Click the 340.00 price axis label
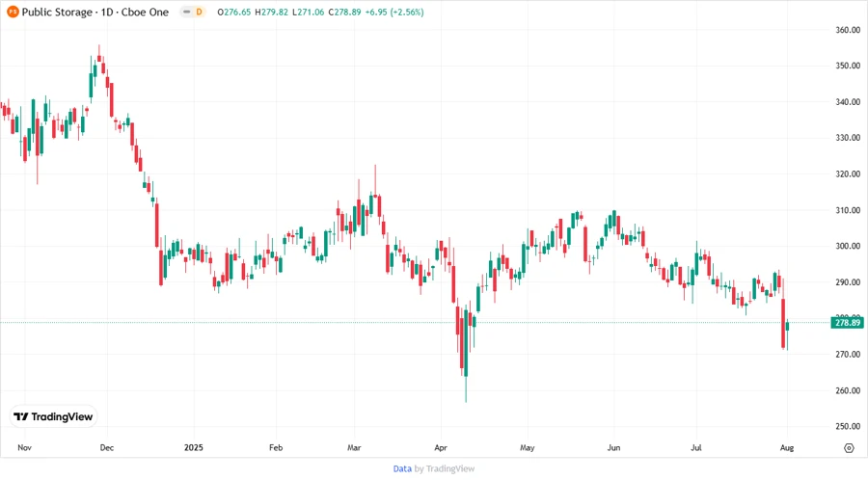 (848, 102)
